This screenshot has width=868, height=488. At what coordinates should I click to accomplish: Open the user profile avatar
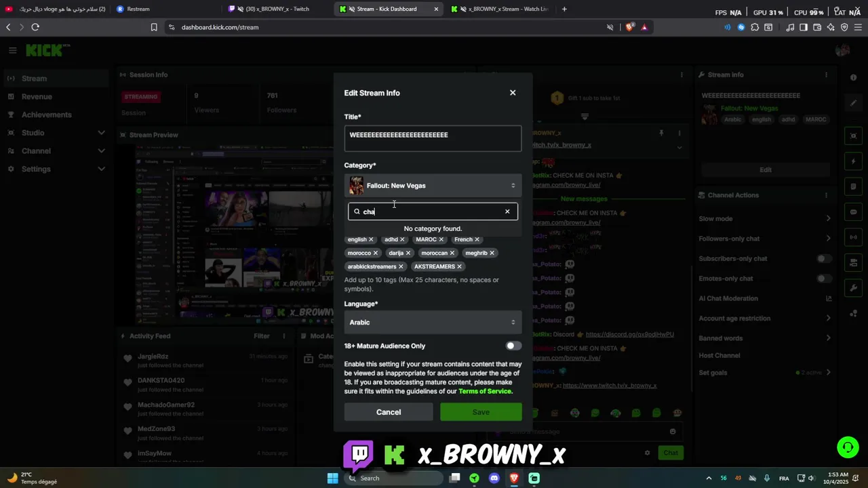tap(843, 50)
